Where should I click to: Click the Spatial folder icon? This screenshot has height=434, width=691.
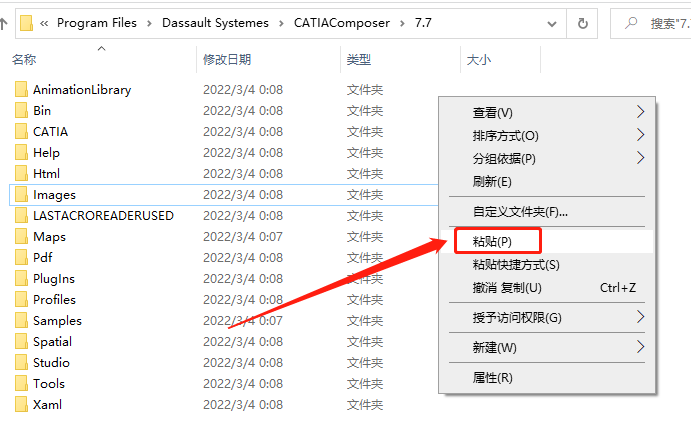[21, 341]
